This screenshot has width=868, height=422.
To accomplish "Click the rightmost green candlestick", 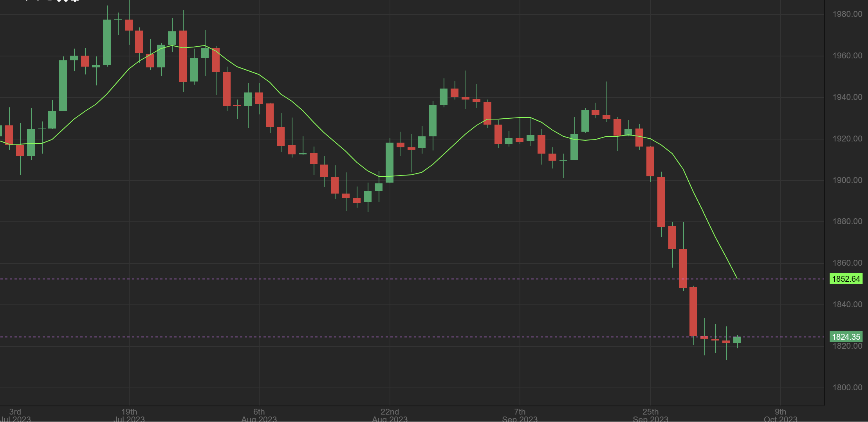I will click(737, 340).
